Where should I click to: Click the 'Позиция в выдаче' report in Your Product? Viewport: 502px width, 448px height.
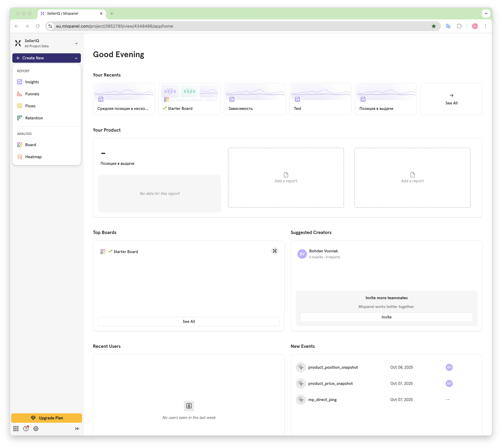click(117, 163)
